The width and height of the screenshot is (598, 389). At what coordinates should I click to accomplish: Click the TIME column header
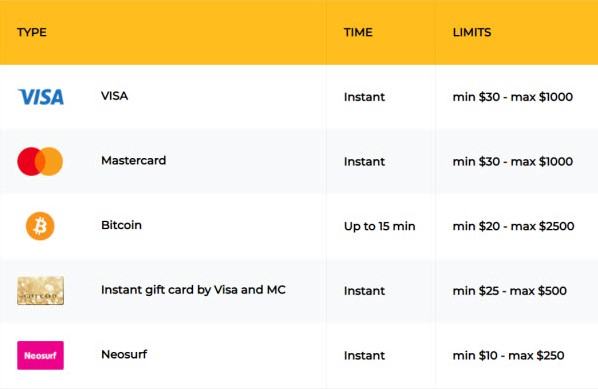click(358, 32)
